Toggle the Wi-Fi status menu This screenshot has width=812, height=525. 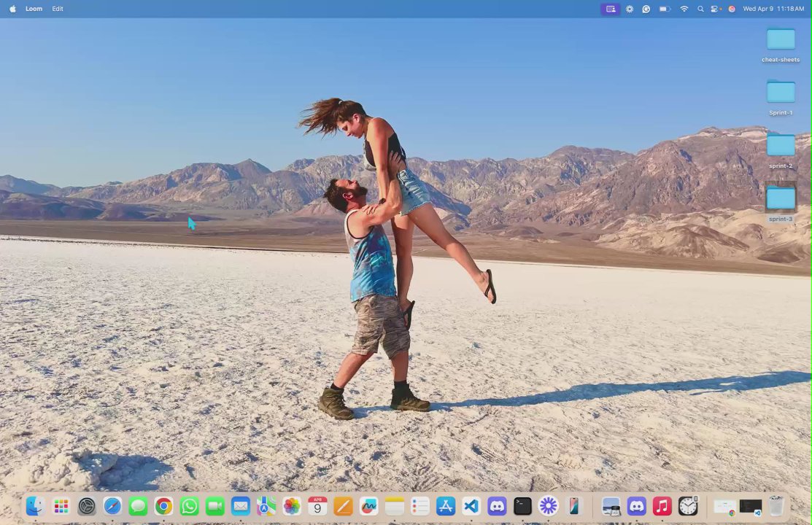click(x=684, y=9)
